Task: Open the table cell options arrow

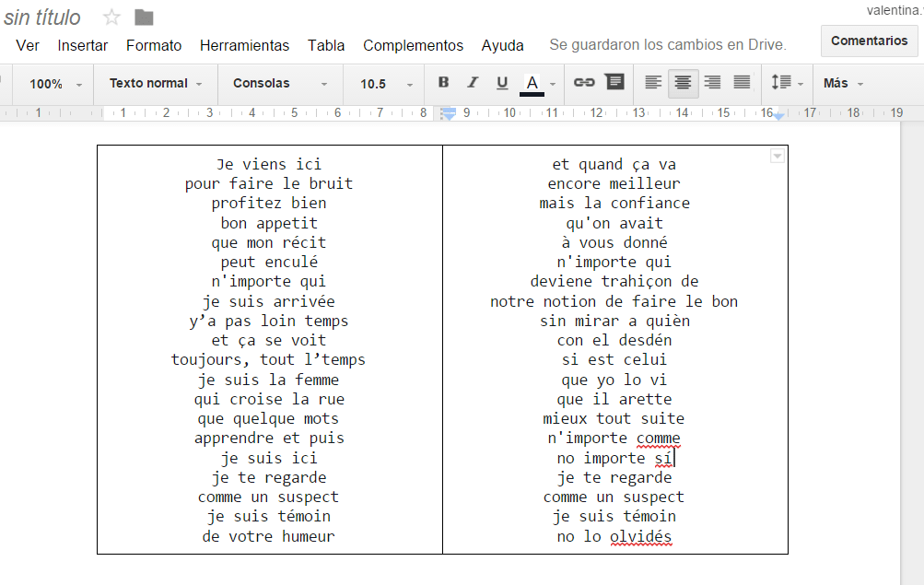Action: [x=778, y=157]
